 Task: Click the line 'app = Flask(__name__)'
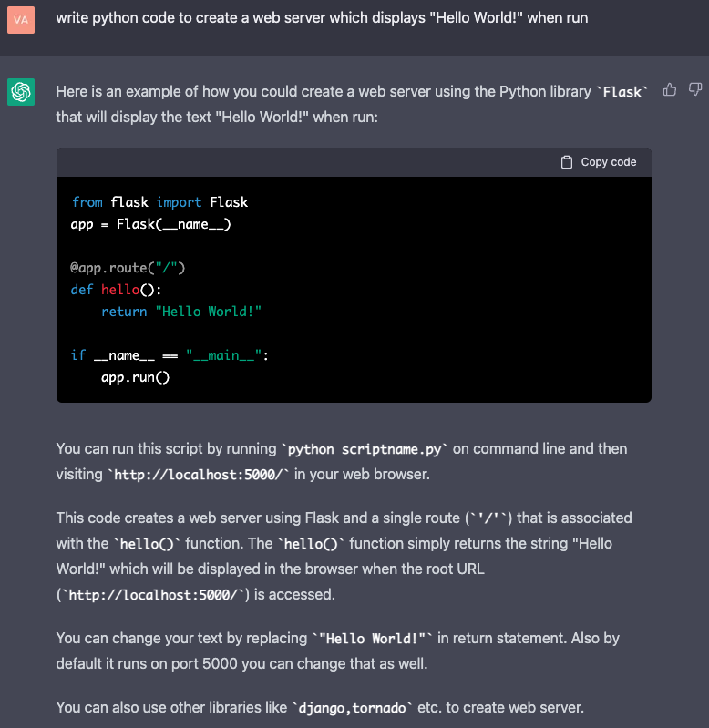tap(151, 224)
